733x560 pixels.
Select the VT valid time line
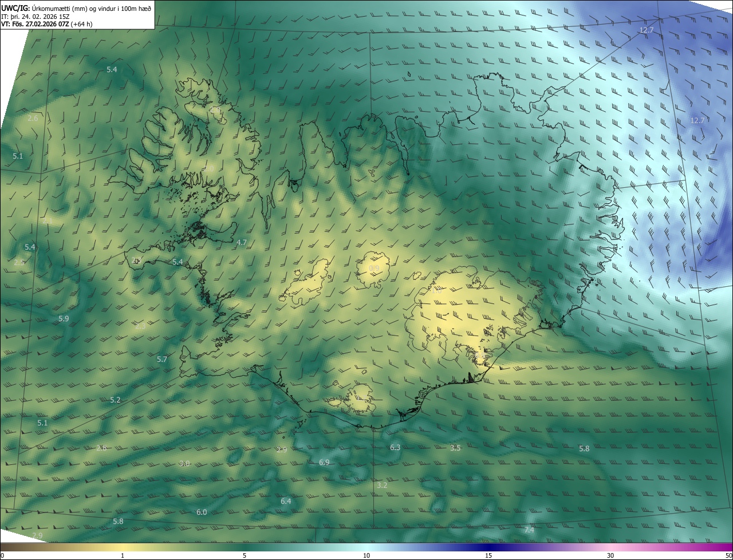(47, 24)
